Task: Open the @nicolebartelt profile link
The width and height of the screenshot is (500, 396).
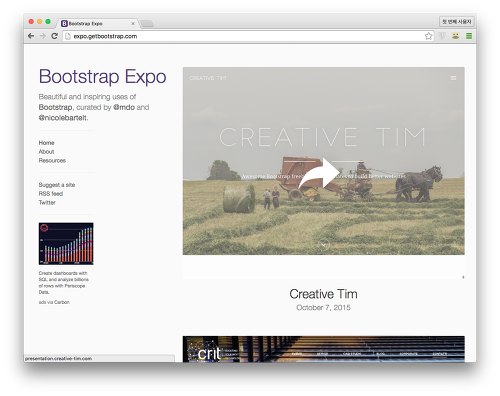Action: pyautogui.click(x=63, y=118)
